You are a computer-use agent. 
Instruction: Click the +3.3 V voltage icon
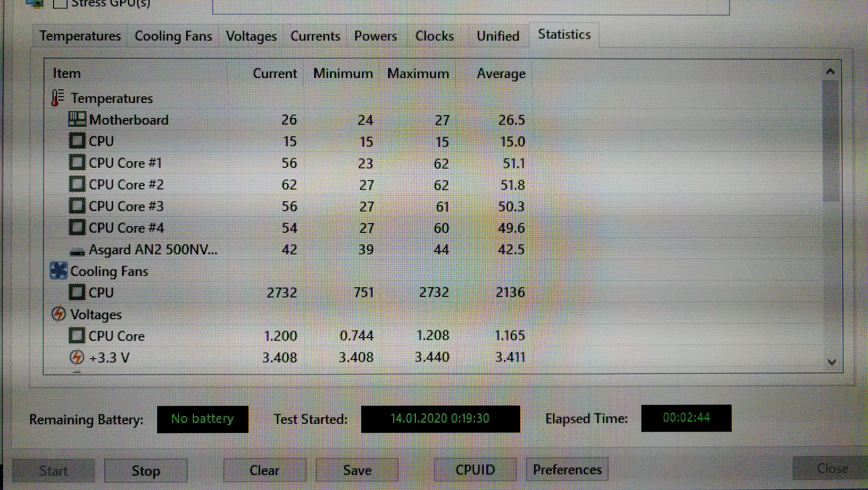click(77, 357)
